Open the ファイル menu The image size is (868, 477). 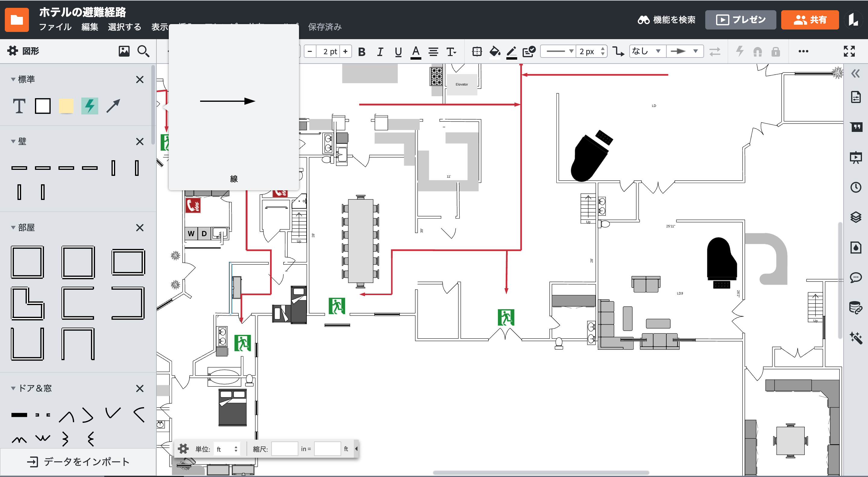click(x=55, y=27)
